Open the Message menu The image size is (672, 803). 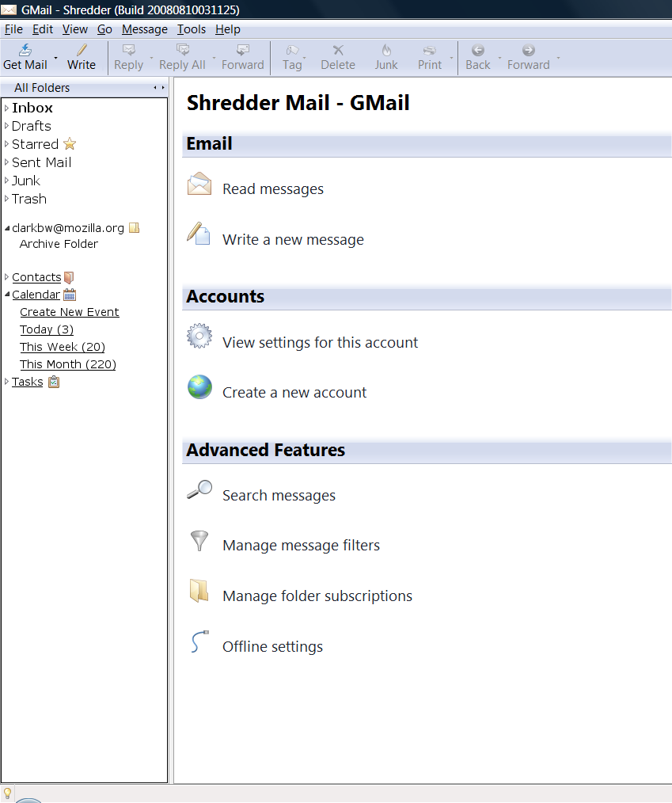pyautogui.click(x=145, y=29)
